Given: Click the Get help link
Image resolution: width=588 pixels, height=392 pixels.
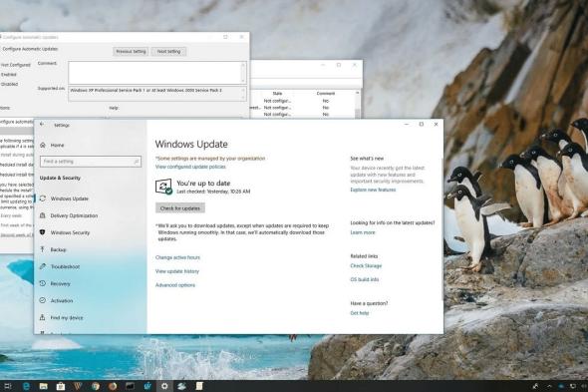Looking at the screenshot, I should pos(360,313).
